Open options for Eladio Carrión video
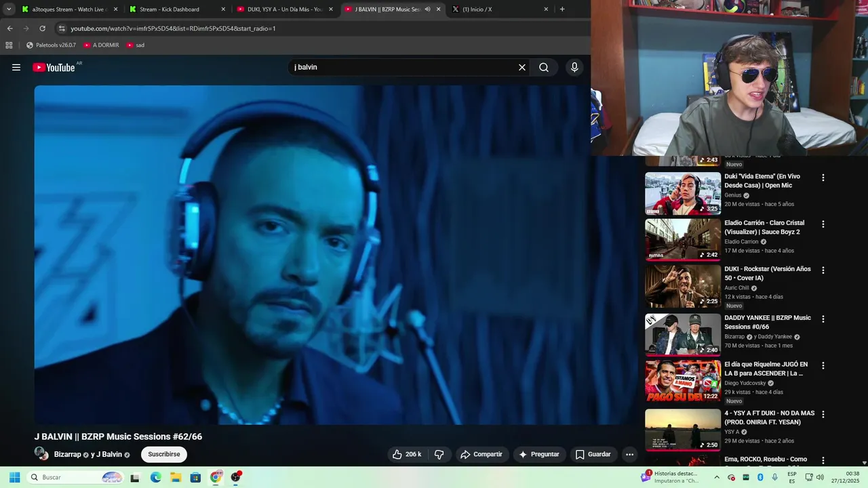 tap(823, 224)
